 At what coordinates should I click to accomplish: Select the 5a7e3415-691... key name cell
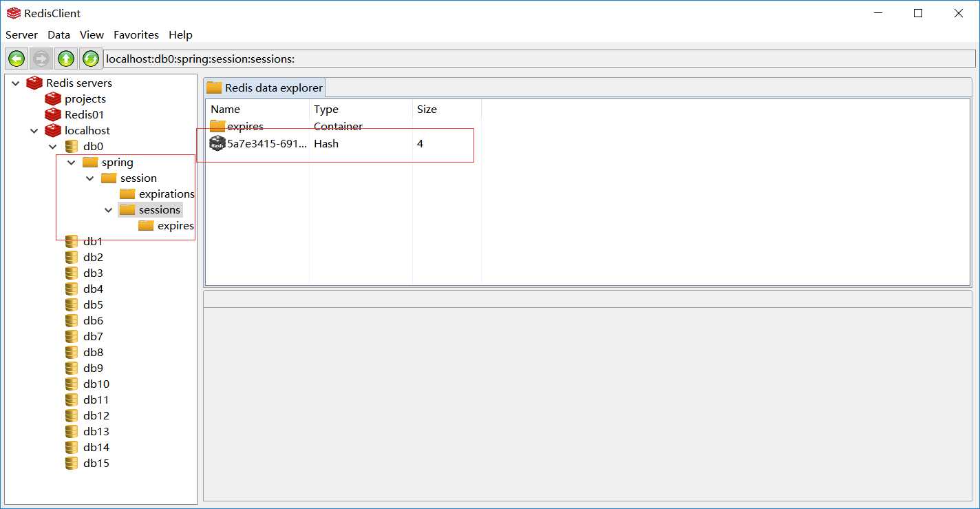click(x=267, y=144)
